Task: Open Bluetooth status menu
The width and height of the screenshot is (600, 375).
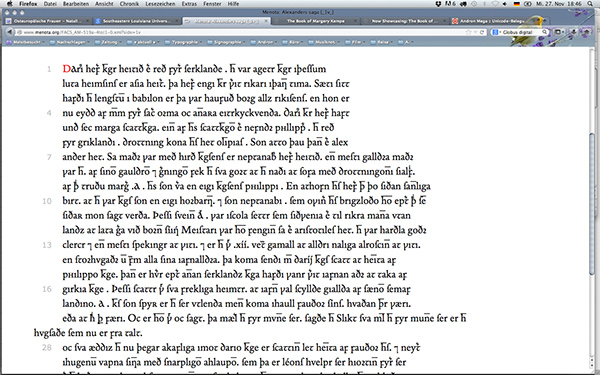Action: pyautogui.click(x=485, y=4)
